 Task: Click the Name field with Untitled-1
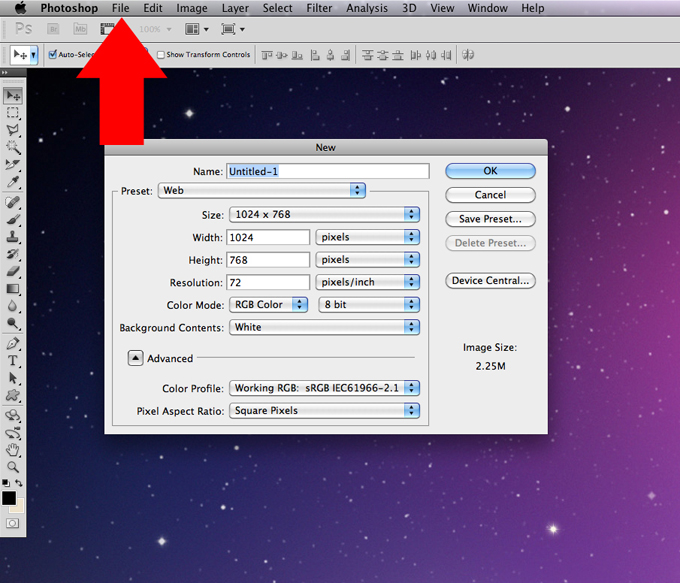pyautogui.click(x=328, y=171)
